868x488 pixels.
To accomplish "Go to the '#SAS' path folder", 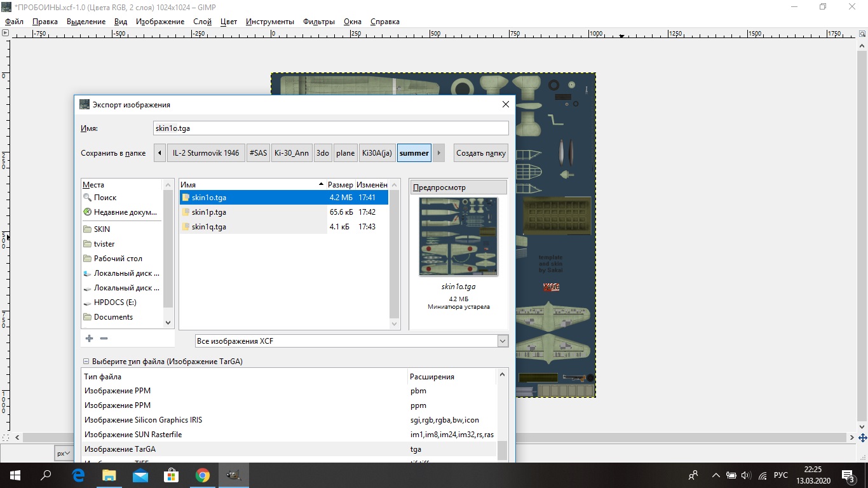I will pyautogui.click(x=259, y=153).
